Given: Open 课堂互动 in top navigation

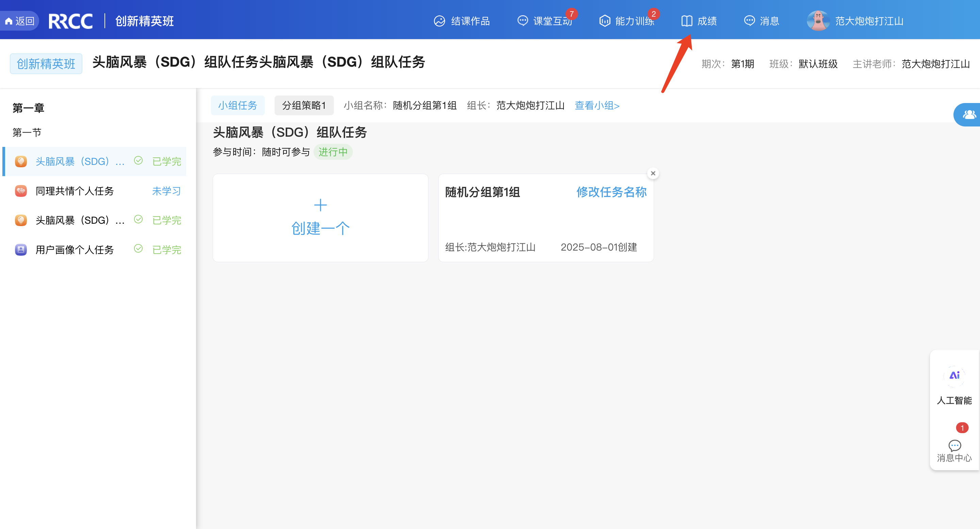Looking at the screenshot, I should tap(545, 21).
